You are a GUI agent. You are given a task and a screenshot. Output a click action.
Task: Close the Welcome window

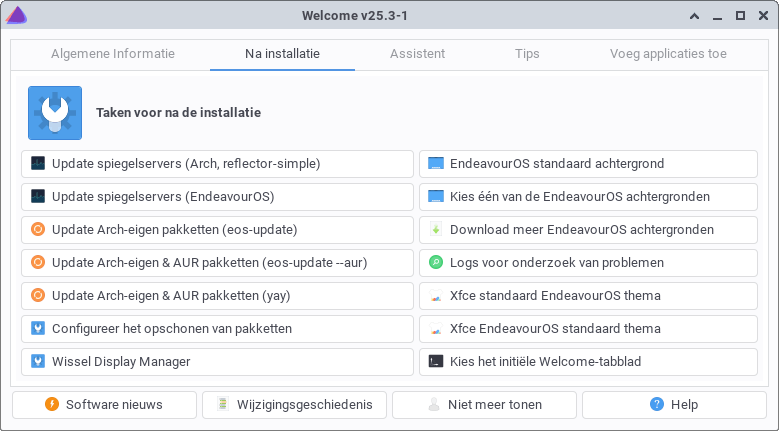pos(764,16)
